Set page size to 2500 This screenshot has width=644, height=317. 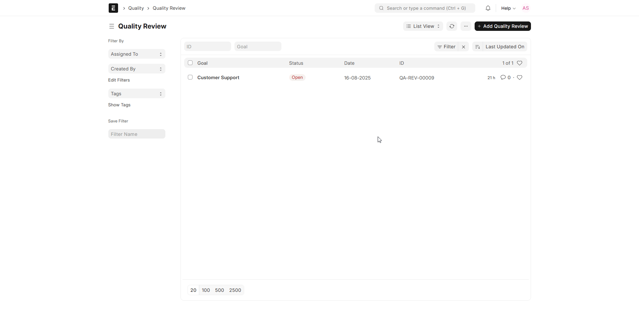[235, 290]
